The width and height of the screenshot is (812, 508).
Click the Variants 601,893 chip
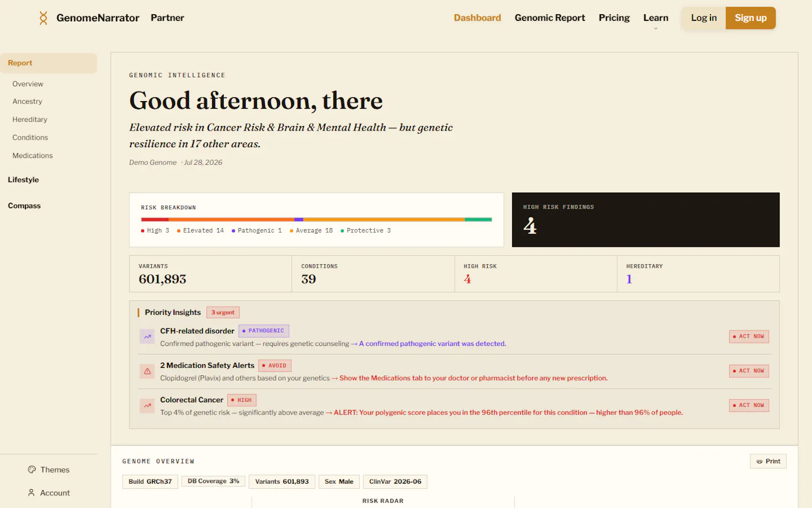[x=282, y=482]
